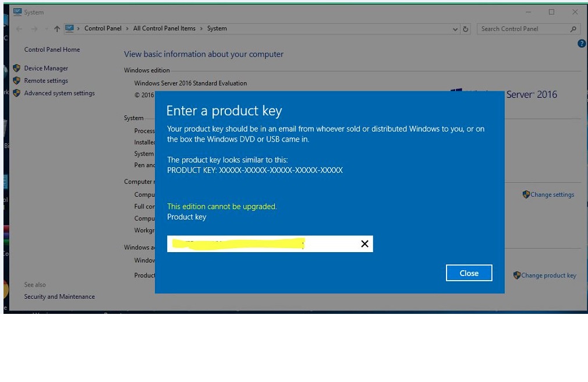This screenshot has width=588, height=382.
Task: Minimize the System window
Action: point(529,12)
